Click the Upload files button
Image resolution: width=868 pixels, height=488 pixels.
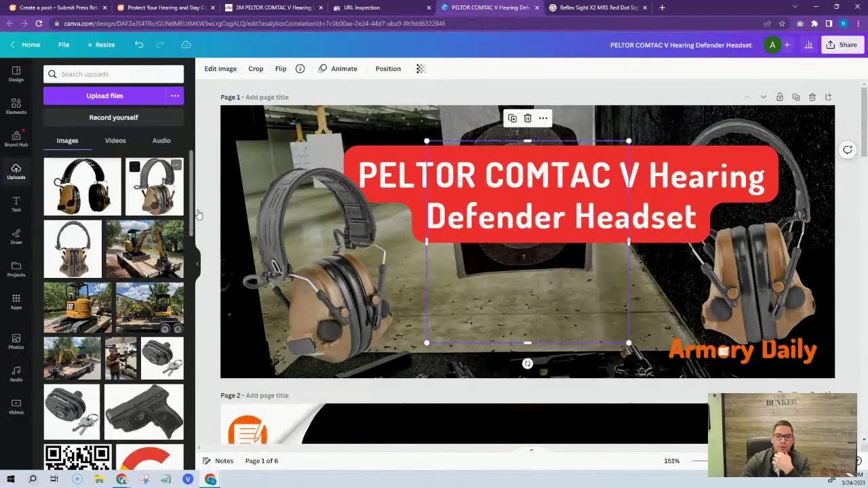tap(104, 96)
